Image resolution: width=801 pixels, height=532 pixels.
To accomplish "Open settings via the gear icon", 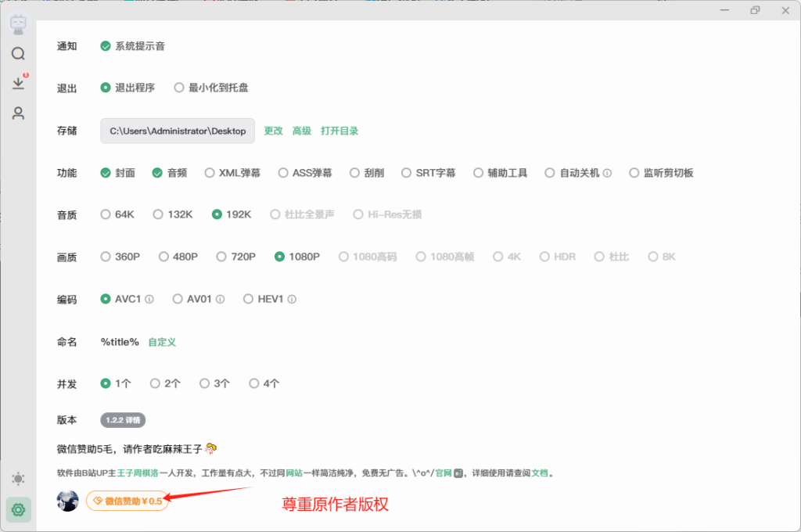I will click(18, 509).
